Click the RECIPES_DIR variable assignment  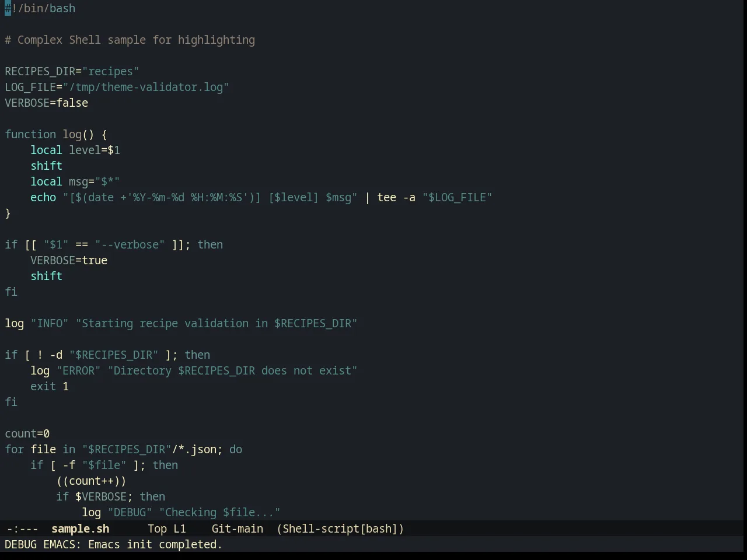tap(72, 71)
